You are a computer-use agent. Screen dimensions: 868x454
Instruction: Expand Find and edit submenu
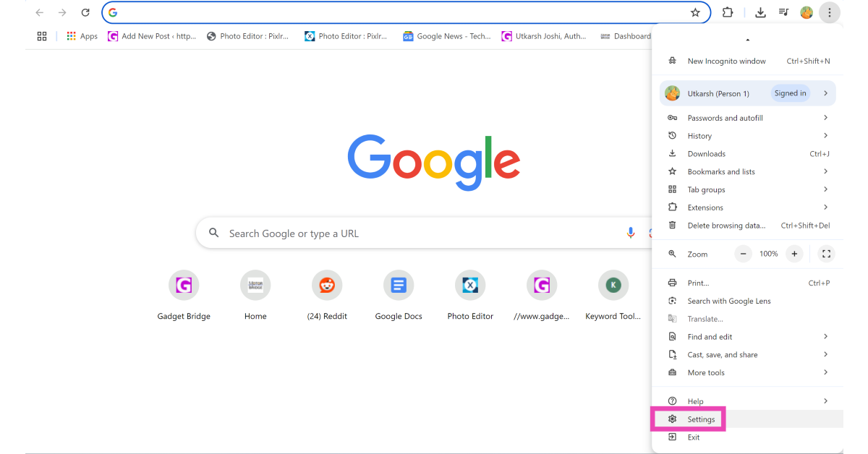pos(748,337)
